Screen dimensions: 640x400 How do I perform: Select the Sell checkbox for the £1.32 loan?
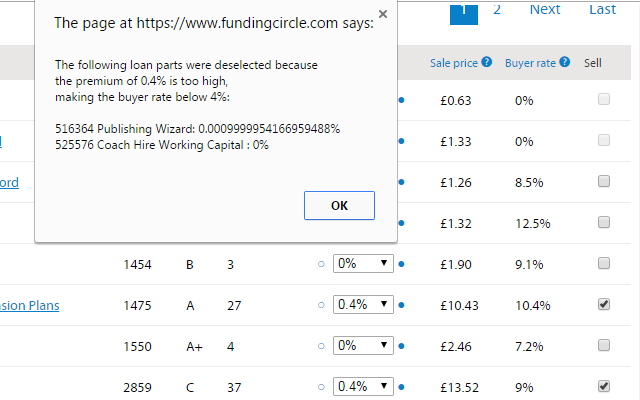(x=603, y=222)
